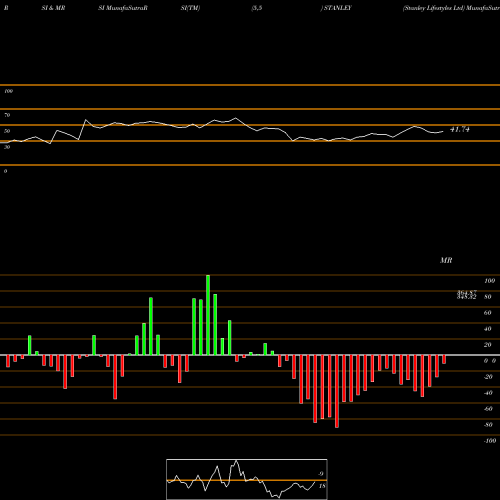Click the RSI value label 41.74
500x500 pixels.
[460, 129]
